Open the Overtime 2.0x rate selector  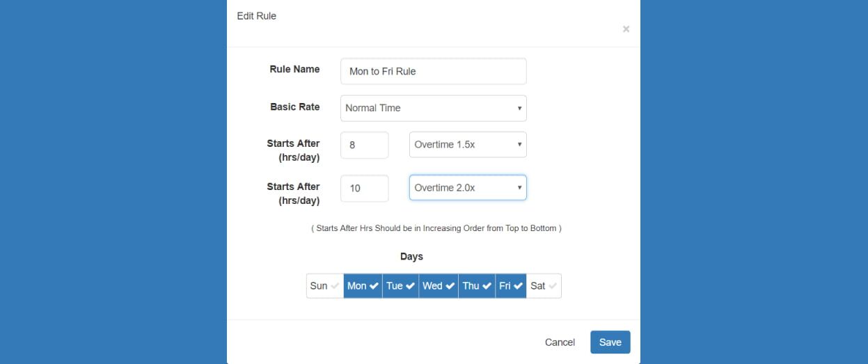point(467,188)
